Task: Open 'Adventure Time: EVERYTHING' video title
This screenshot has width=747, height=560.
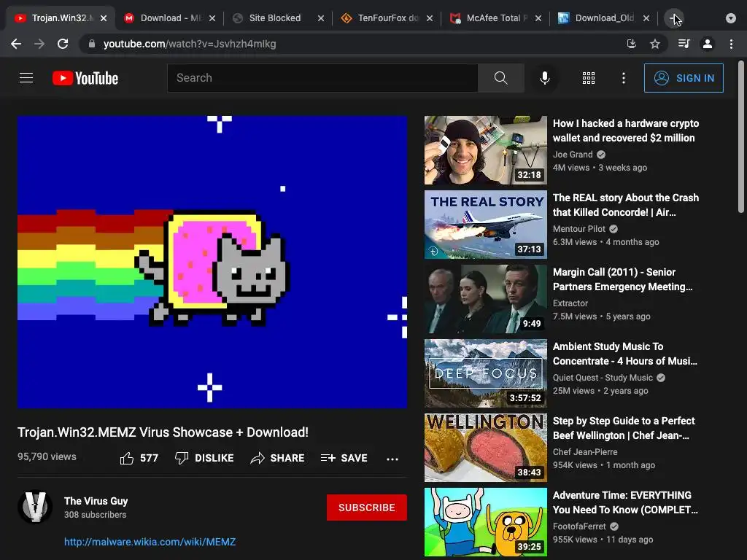Action: click(x=625, y=502)
